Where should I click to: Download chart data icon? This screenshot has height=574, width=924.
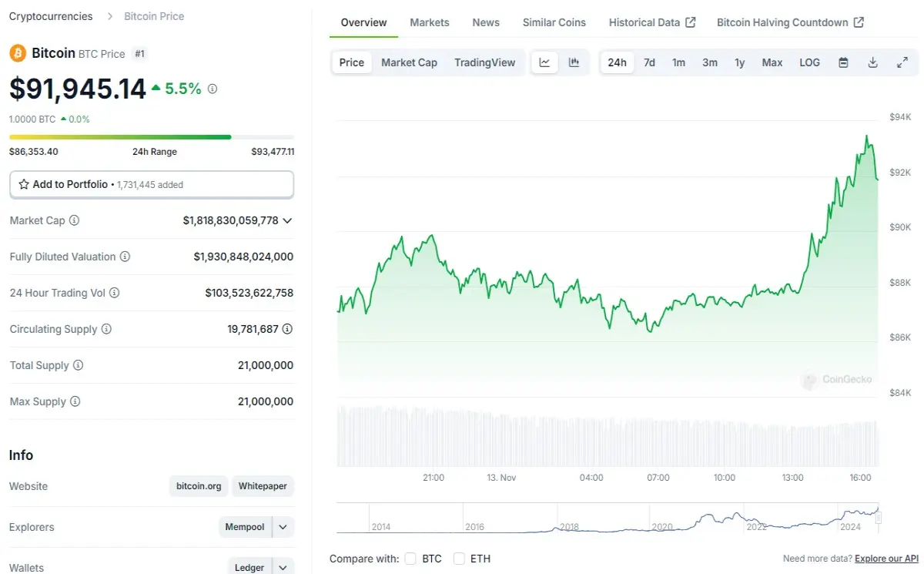pyautogui.click(x=872, y=62)
